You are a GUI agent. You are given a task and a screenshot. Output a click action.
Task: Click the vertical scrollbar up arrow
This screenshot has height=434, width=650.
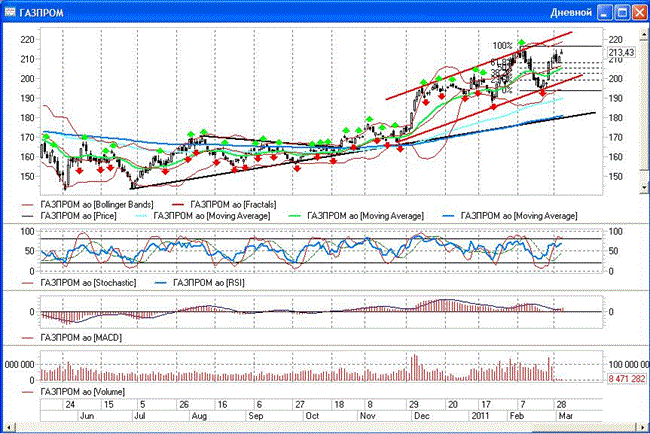(x=644, y=32)
